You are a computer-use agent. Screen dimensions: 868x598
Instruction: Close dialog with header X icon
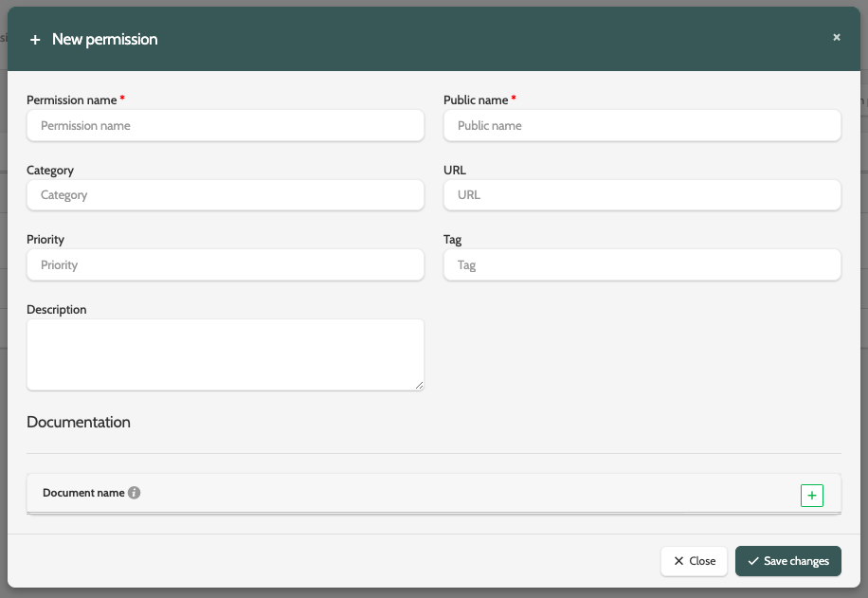pos(837,37)
